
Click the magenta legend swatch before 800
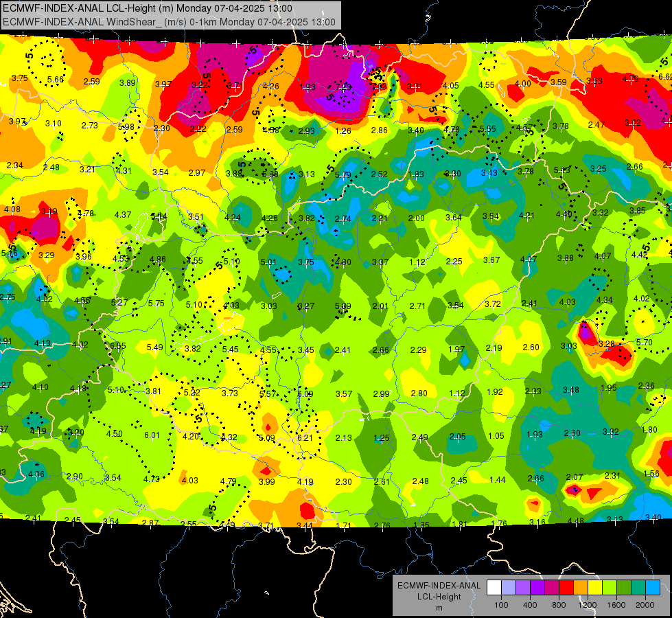point(552,588)
